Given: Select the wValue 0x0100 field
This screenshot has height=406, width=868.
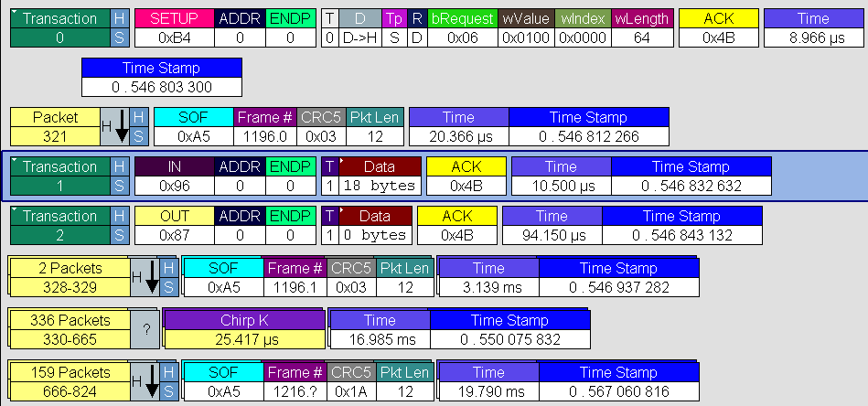Looking at the screenshot, I should pos(526,28).
